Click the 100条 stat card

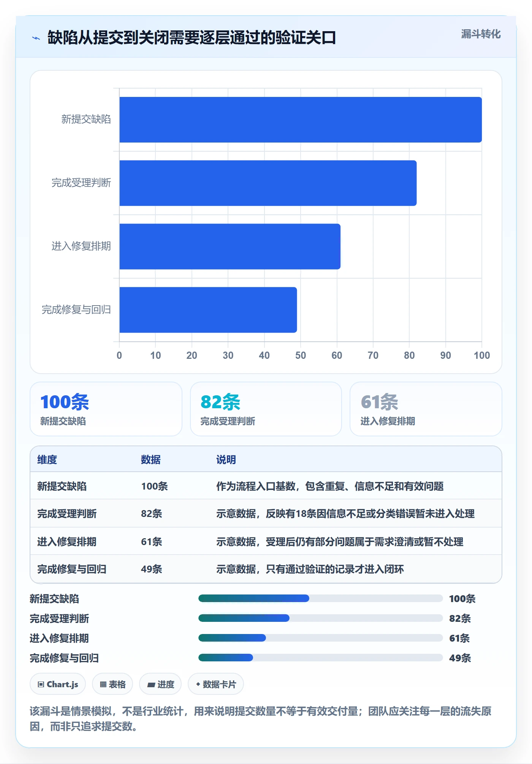click(106, 409)
